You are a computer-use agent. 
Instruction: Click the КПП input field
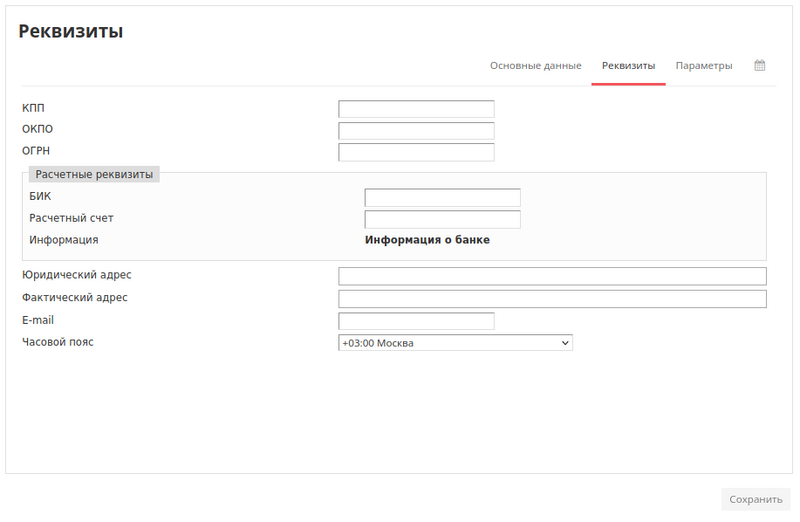click(x=416, y=109)
